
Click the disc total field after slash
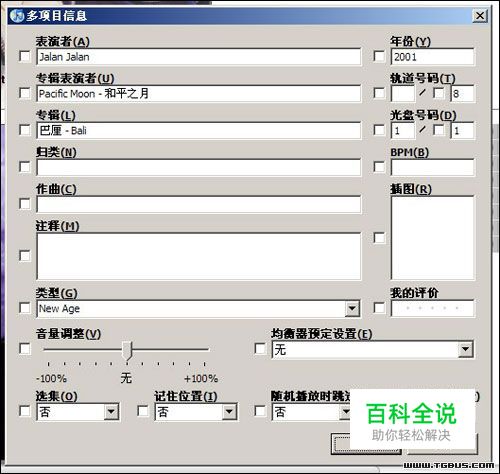pyautogui.click(x=462, y=131)
